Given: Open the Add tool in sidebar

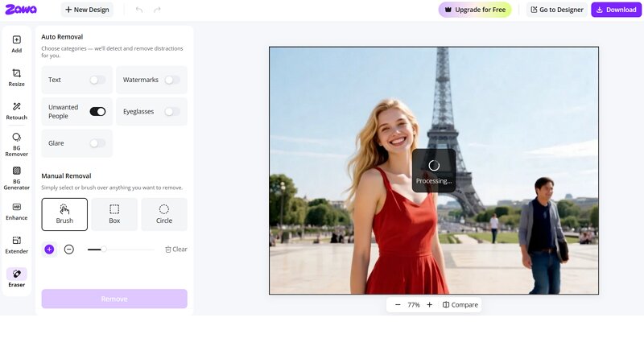Looking at the screenshot, I should tap(16, 43).
